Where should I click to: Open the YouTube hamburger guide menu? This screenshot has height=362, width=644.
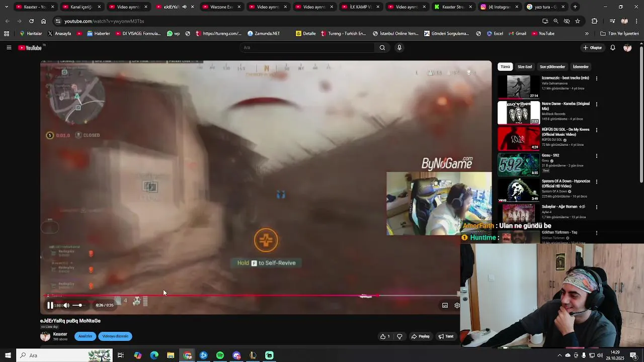pyautogui.click(x=9, y=48)
